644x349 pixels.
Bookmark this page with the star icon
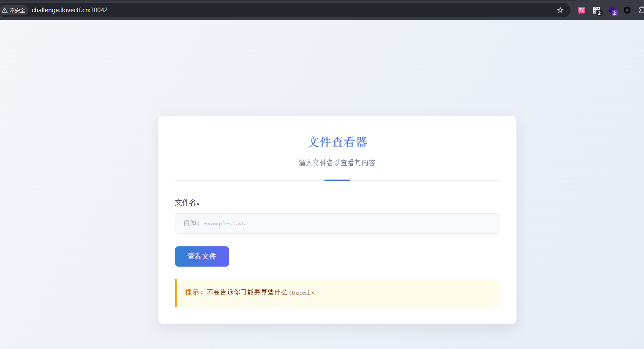click(560, 10)
